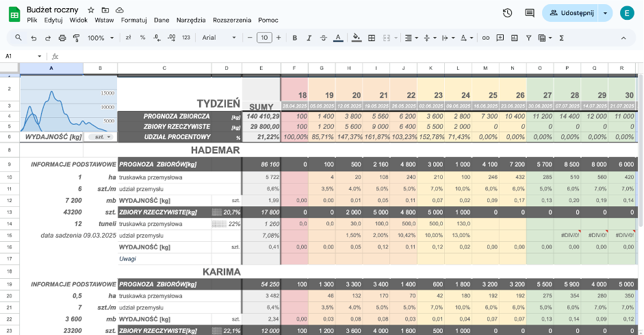The width and height of the screenshot is (644, 335).
Task: Increase font size with plus button
Action: point(278,38)
